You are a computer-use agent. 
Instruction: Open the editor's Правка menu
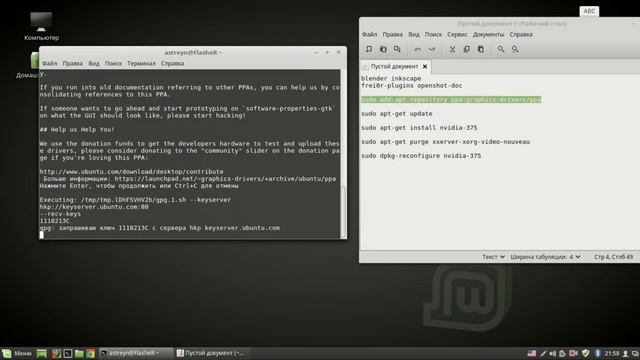[x=393, y=35]
